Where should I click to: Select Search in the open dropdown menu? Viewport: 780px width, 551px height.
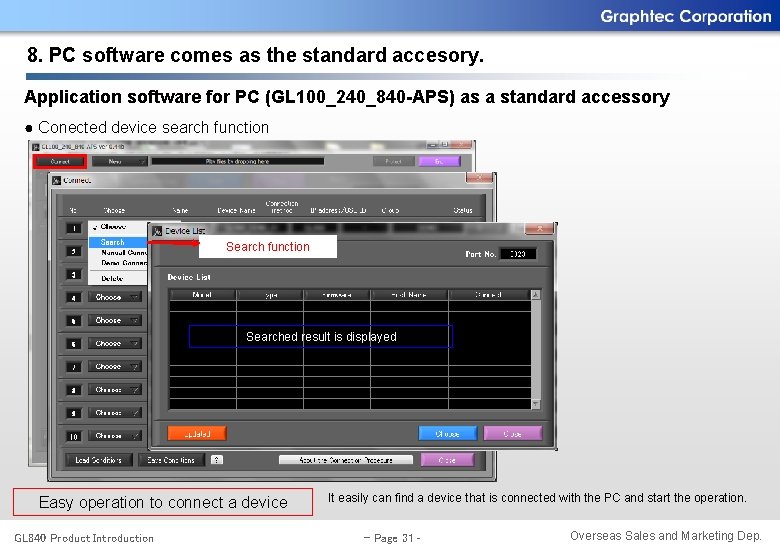[118, 242]
